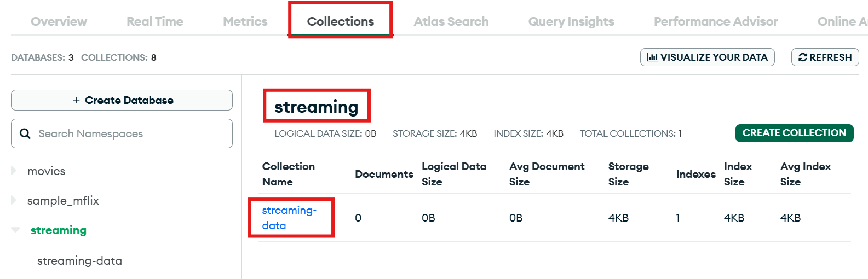Collapse the streaming database arrow
This screenshot has width=868, height=279.
[15, 230]
